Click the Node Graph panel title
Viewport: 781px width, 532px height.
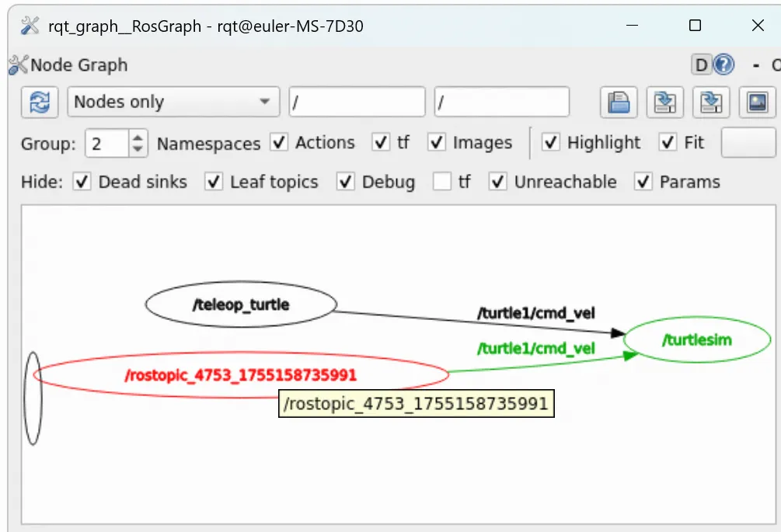tap(78, 64)
